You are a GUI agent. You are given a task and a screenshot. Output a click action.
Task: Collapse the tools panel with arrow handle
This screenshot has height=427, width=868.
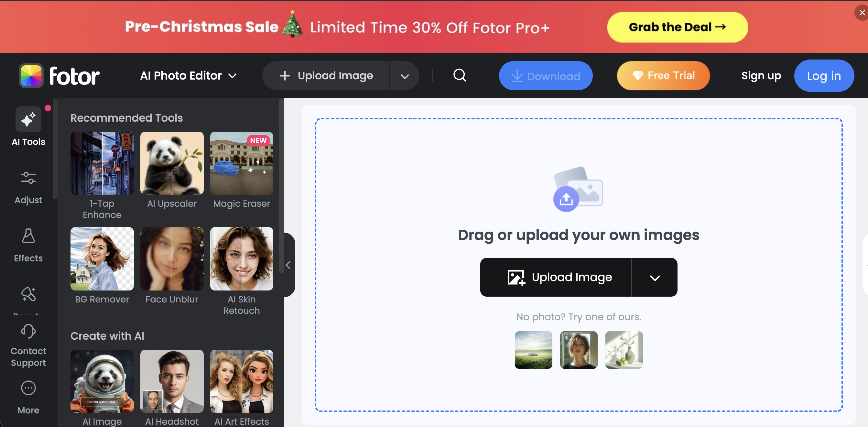point(288,265)
